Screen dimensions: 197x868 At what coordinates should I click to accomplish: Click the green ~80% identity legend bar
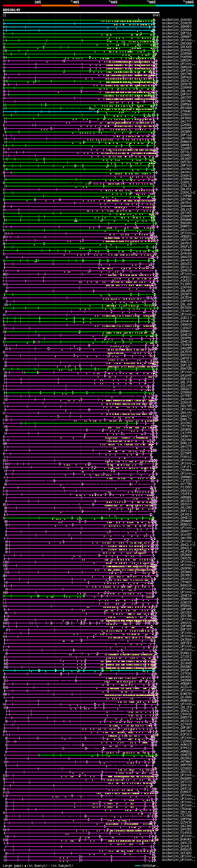(137, 6)
